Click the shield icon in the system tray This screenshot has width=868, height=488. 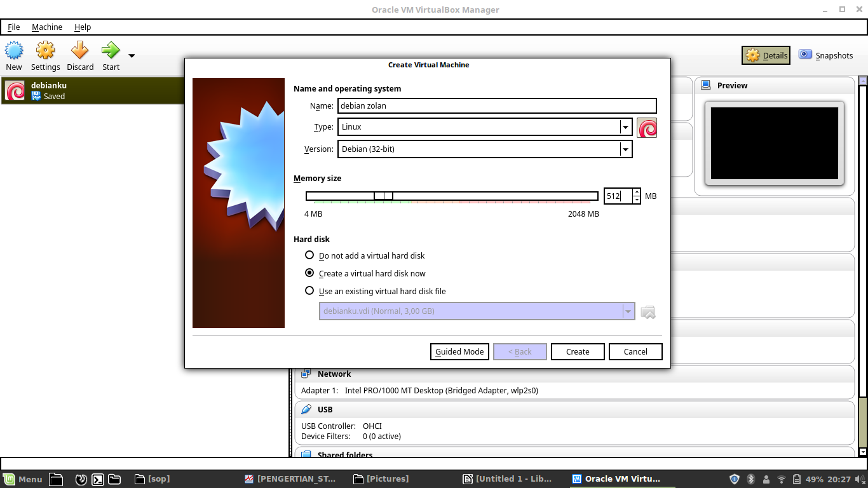[735, 479]
